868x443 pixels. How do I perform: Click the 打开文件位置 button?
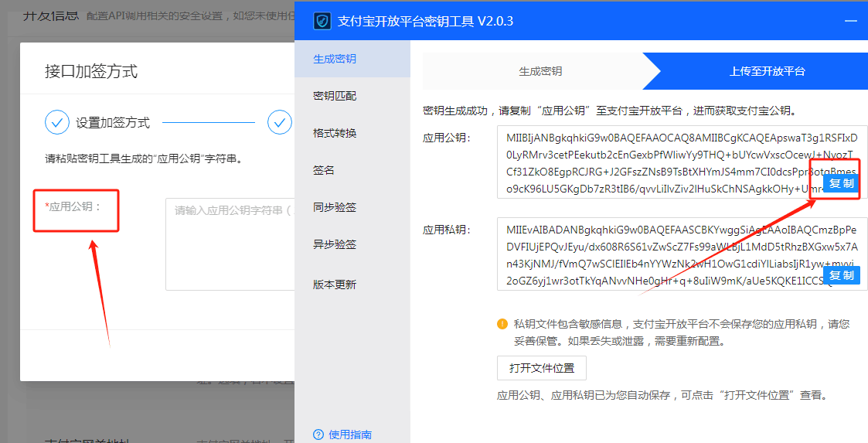click(x=541, y=368)
